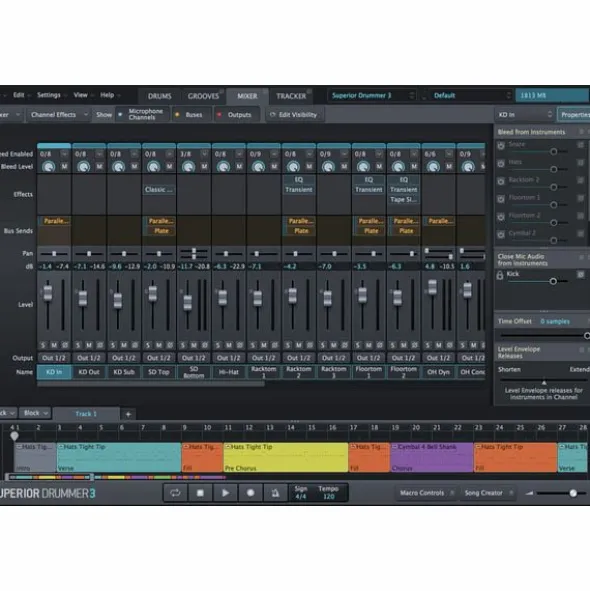Toggle the metronome icon

[x=276, y=493]
